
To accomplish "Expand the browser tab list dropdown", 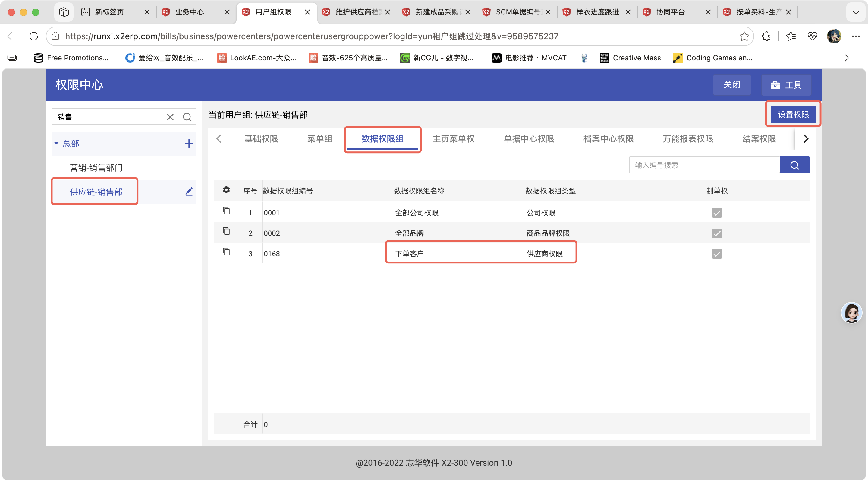I will (x=856, y=12).
